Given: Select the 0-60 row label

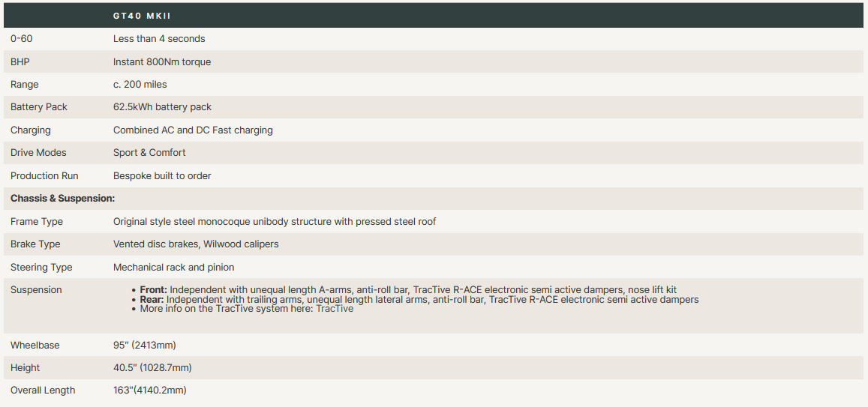Looking at the screenshot, I should pyautogui.click(x=21, y=38).
